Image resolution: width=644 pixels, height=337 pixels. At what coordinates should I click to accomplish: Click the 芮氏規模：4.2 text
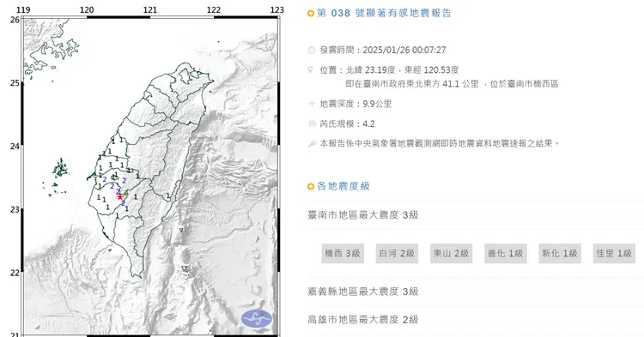coord(348,123)
